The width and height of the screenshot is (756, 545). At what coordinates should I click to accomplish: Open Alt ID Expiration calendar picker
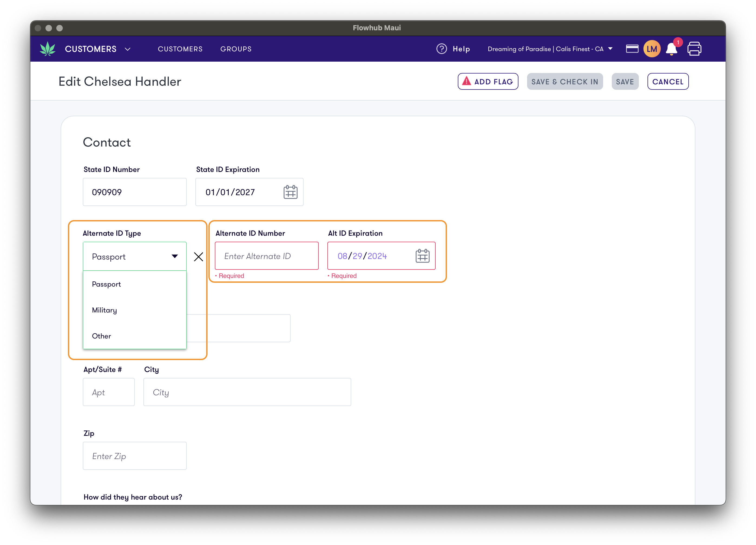click(422, 256)
